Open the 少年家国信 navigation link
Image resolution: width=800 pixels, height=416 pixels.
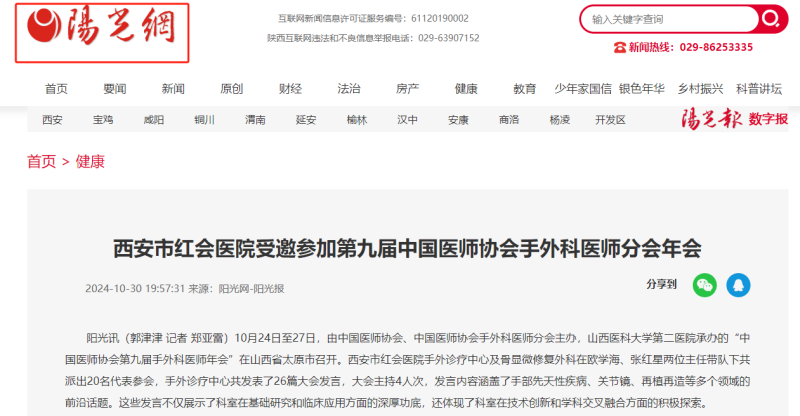click(583, 89)
